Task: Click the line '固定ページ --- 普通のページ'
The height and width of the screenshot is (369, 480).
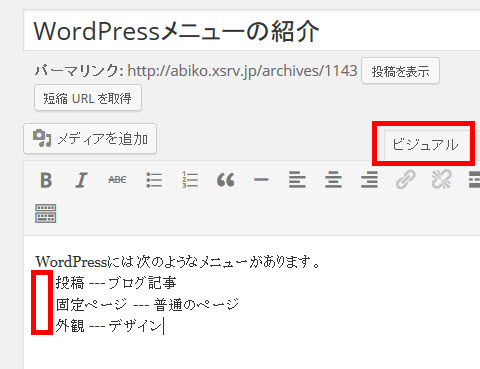Action: 147,305
